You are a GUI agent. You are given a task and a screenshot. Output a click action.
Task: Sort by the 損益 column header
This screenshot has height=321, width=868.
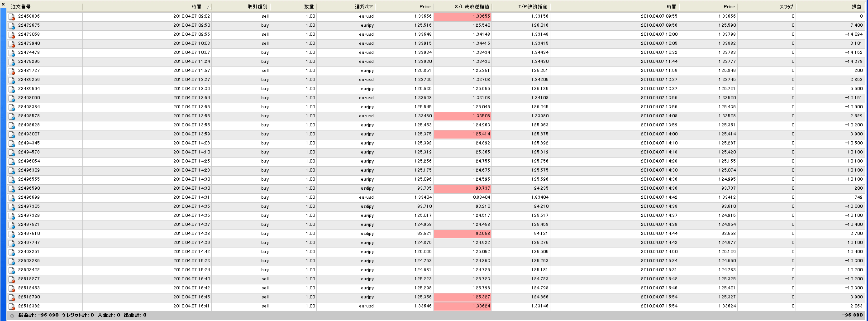[857, 7]
